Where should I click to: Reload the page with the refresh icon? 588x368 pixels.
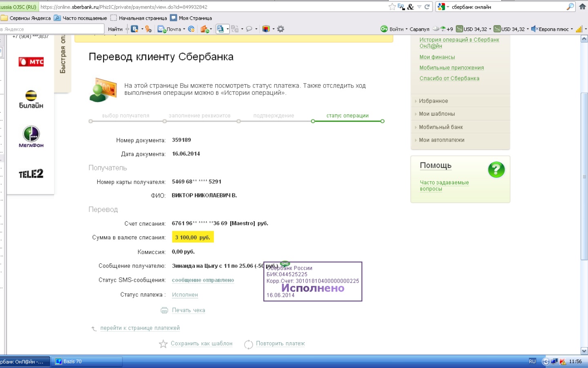pyautogui.click(x=427, y=7)
